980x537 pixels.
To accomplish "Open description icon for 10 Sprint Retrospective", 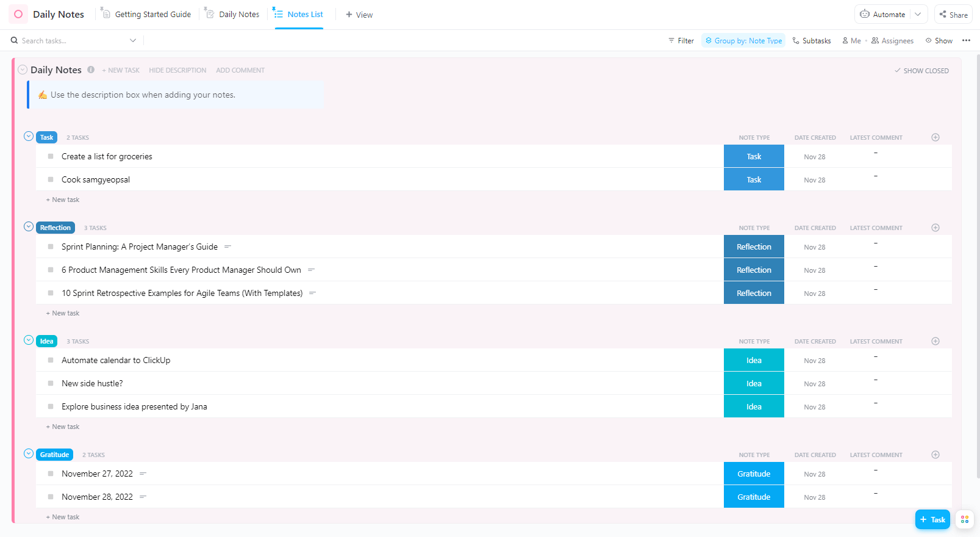I will (312, 293).
